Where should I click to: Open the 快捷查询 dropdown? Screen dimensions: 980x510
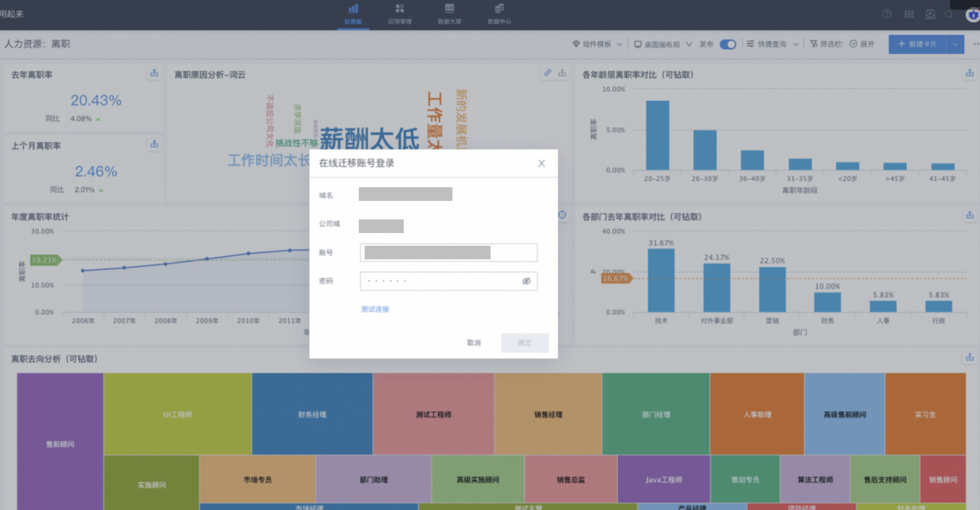(772, 44)
